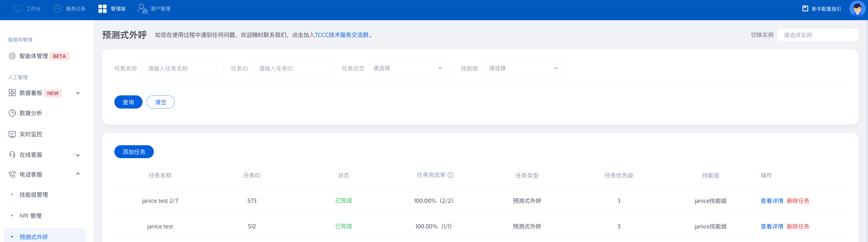Viewport: 868px width, 242px height.
Task: Open the 切换实例 instance selector
Action: pos(817,35)
